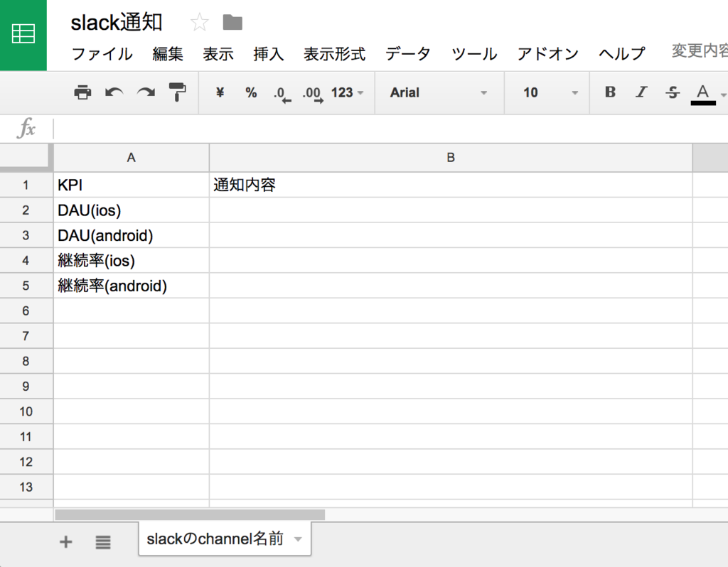Image resolution: width=728 pixels, height=567 pixels.
Task: Open the all sheets list icon
Action: point(103,542)
